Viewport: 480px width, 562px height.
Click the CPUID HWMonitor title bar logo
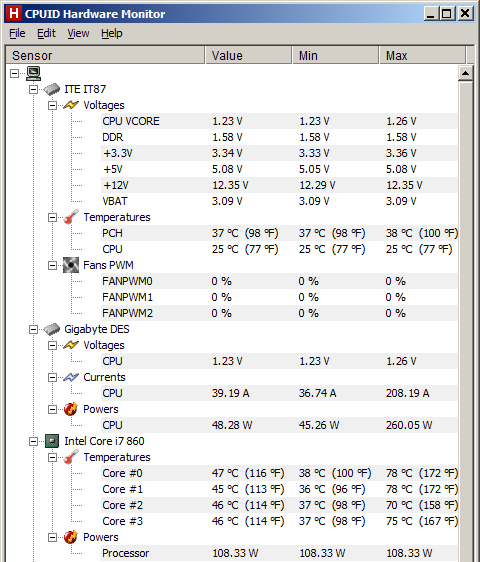pos(14,14)
